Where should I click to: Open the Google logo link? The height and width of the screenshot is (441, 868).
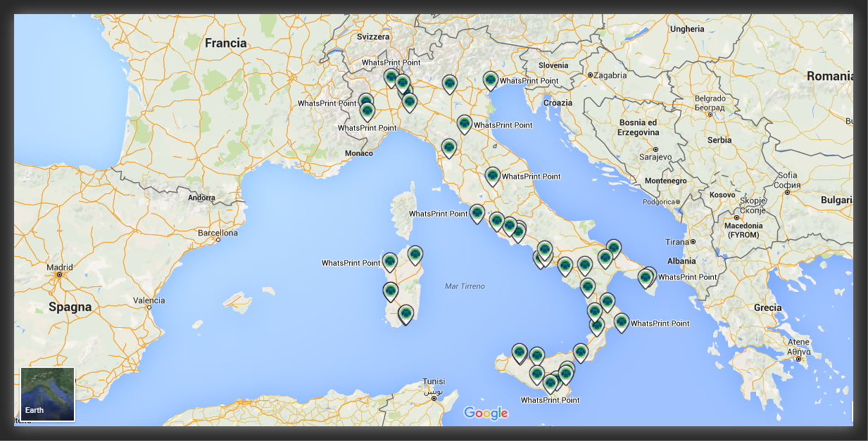(x=486, y=414)
